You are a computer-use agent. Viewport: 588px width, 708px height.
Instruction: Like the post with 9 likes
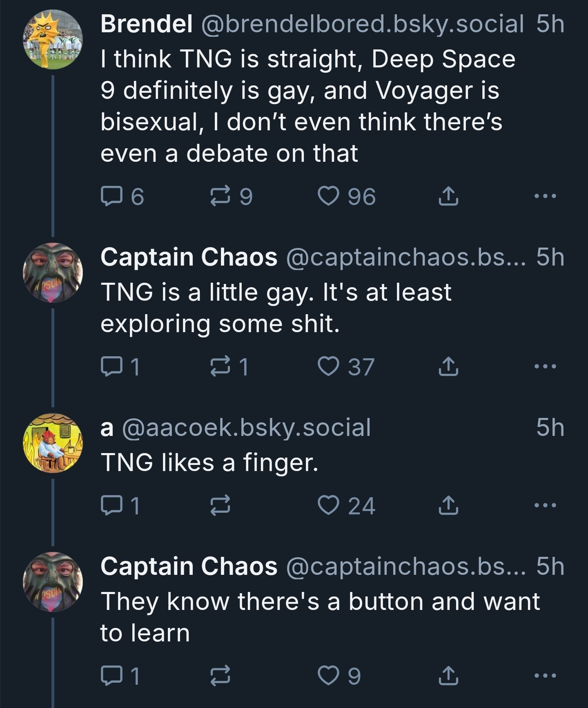329,676
